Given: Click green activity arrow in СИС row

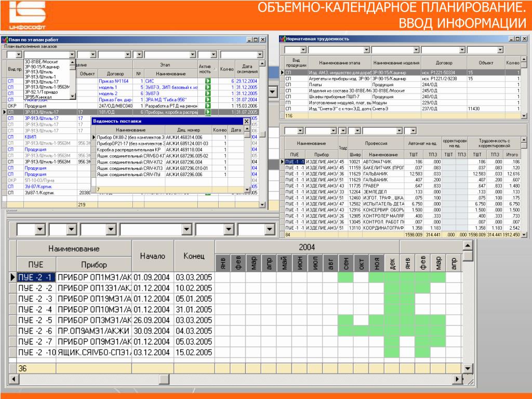Looking at the screenshot, I should 208,81.
